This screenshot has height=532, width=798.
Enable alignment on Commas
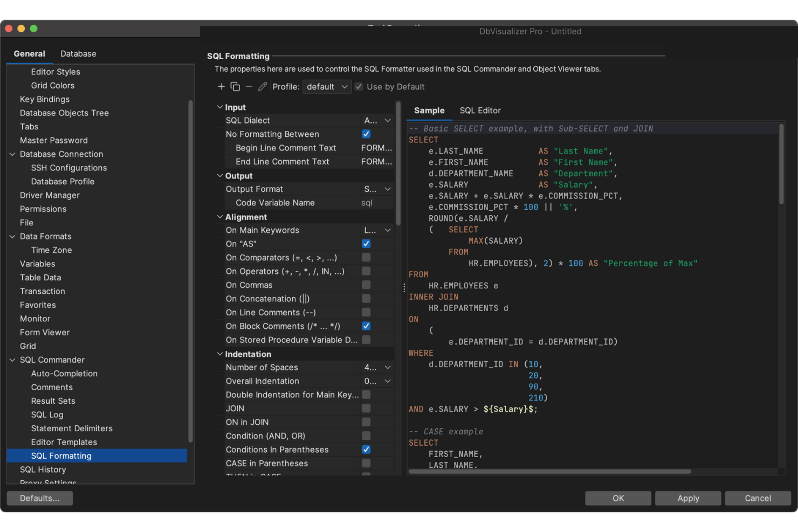366,285
